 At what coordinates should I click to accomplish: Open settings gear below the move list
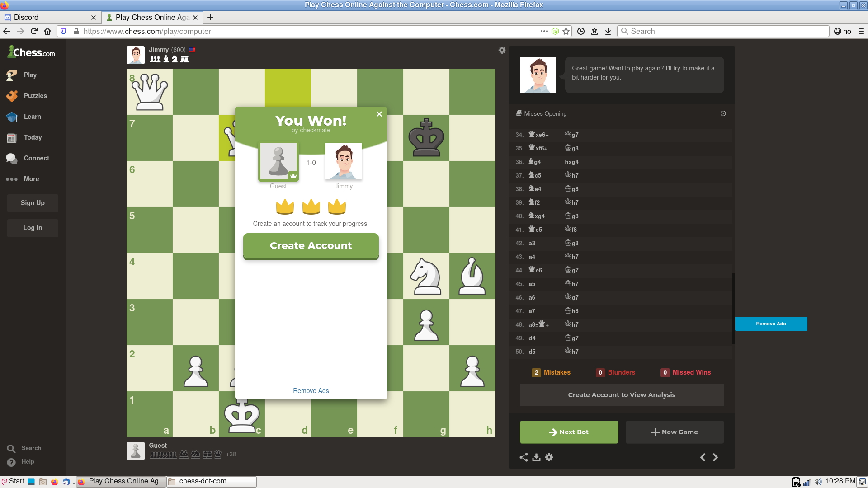click(549, 457)
